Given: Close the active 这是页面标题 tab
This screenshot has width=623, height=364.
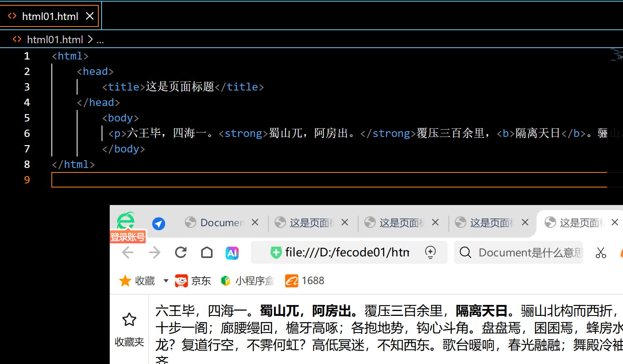Looking at the screenshot, I should (615, 222).
